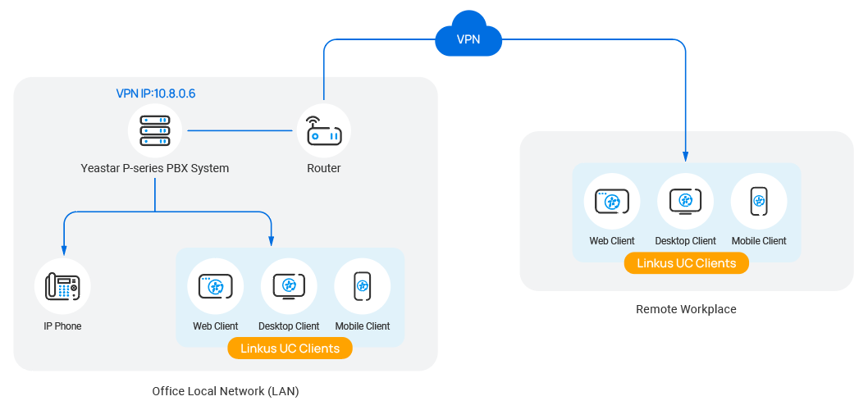Select the Web Client icon in the office LAN
The height and width of the screenshot is (410, 868).
coord(215,286)
